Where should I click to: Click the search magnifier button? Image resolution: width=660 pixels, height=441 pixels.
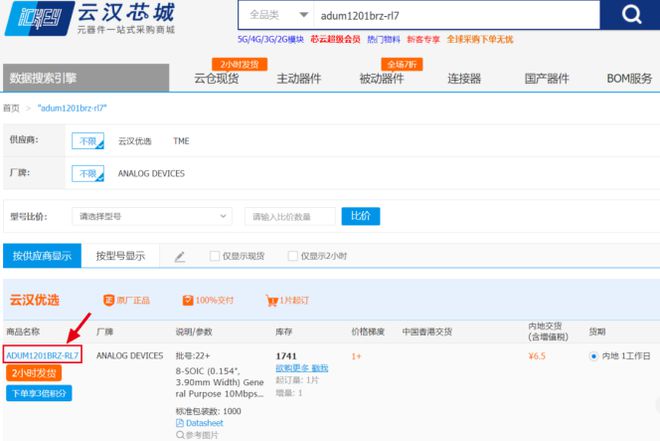[x=631, y=15]
